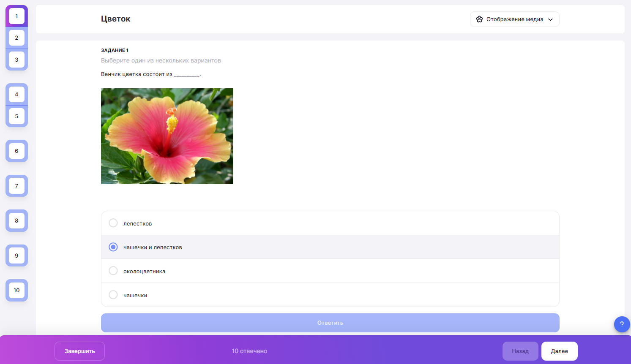
Task: Select question 8 in the navigator
Action: coord(16,220)
